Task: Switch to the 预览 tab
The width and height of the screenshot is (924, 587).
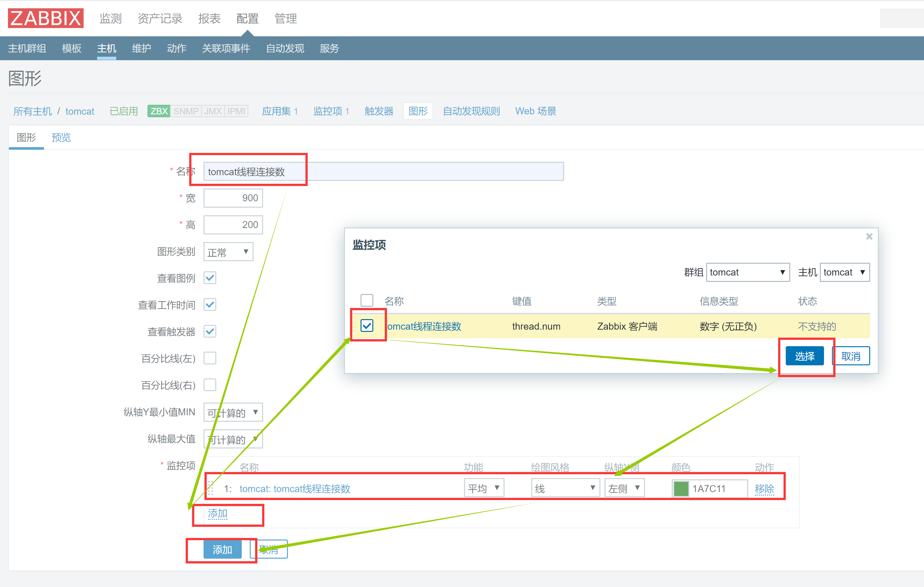Action: coord(61,137)
